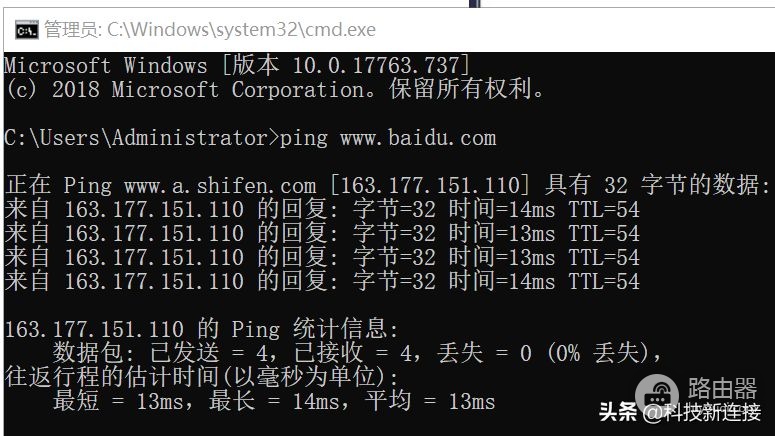Click the '最短 = 13ms' value
Screen dimensions: 775x436
pyautogui.click(x=118, y=401)
